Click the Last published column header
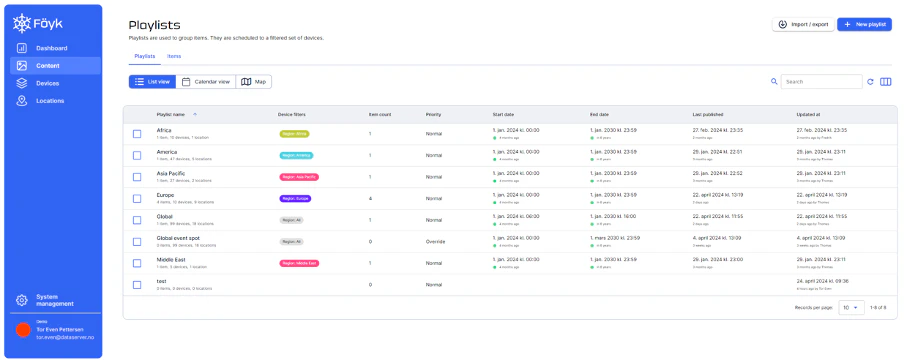The image size is (908, 360). click(708, 114)
